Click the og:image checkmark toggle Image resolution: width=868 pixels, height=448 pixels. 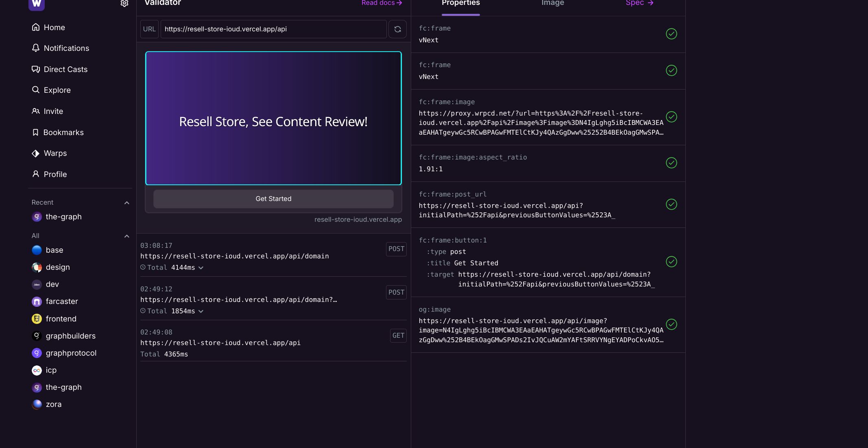(671, 325)
